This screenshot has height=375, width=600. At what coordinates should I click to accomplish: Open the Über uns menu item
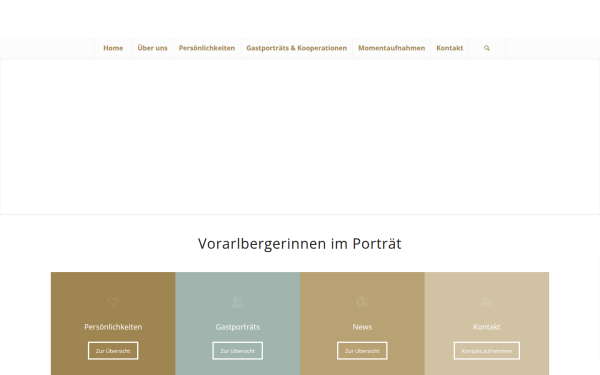point(152,48)
